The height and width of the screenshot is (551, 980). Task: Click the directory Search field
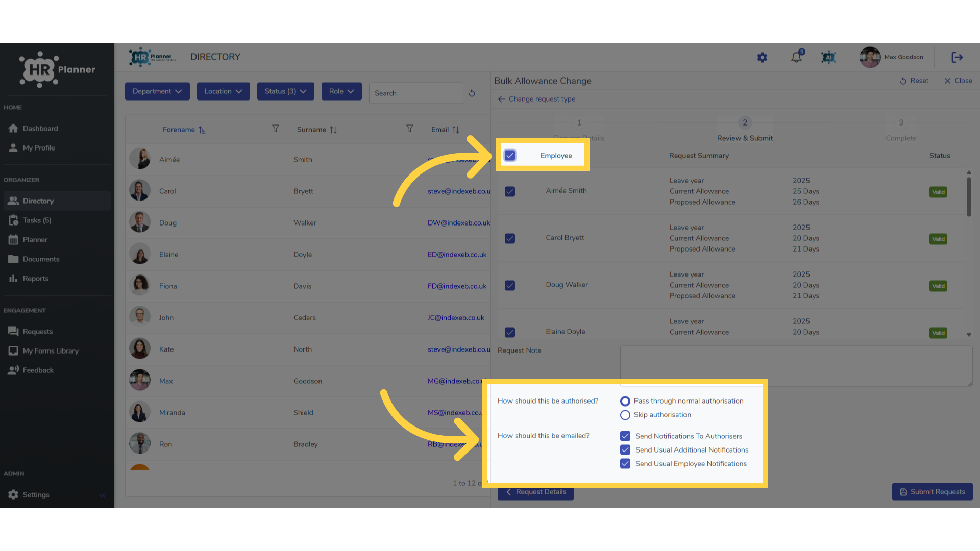pos(416,93)
